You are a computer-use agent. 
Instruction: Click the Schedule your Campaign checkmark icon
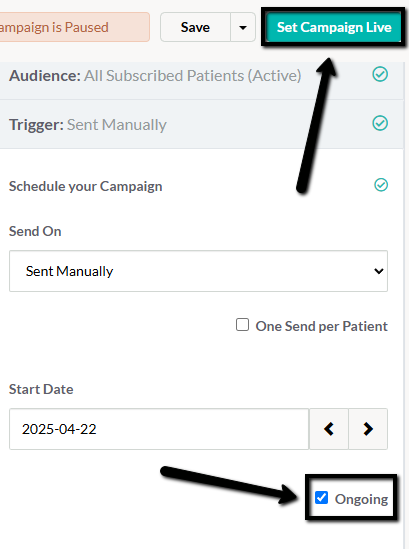[381, 185]
